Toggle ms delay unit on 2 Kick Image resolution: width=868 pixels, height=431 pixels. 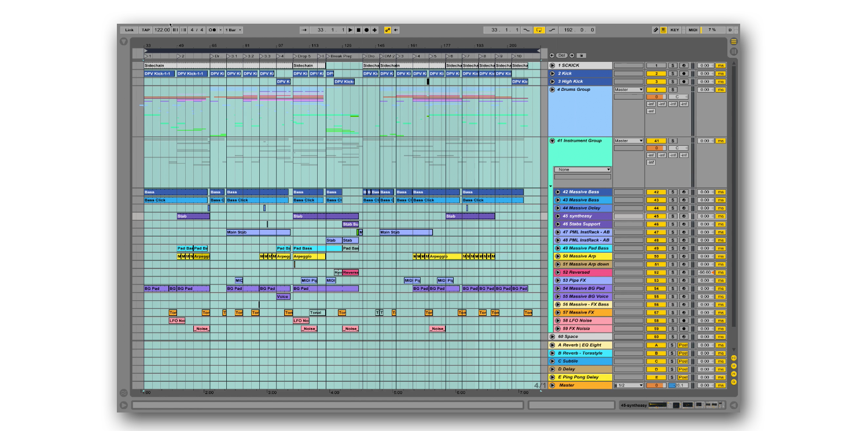(720, 74)
